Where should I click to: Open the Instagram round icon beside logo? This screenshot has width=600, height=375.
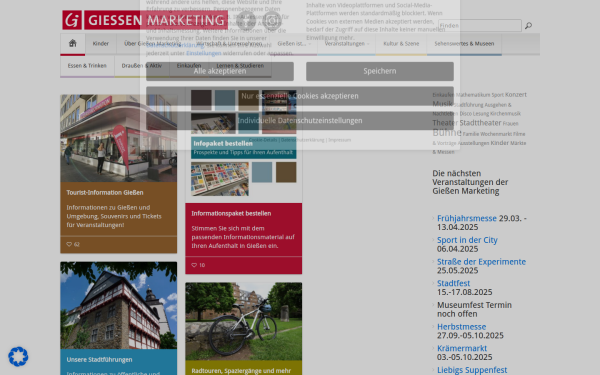272,20
